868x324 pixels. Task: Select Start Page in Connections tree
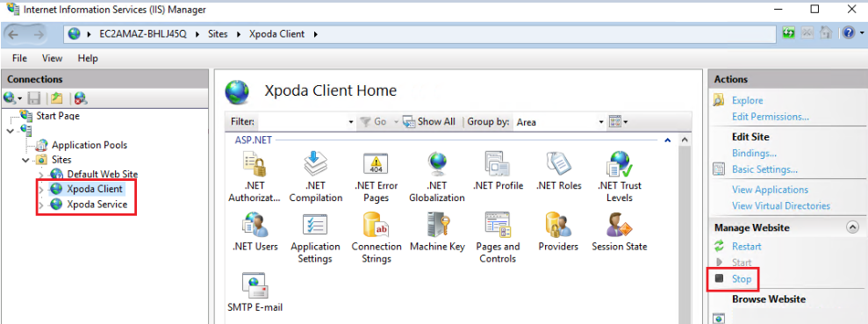58,116
